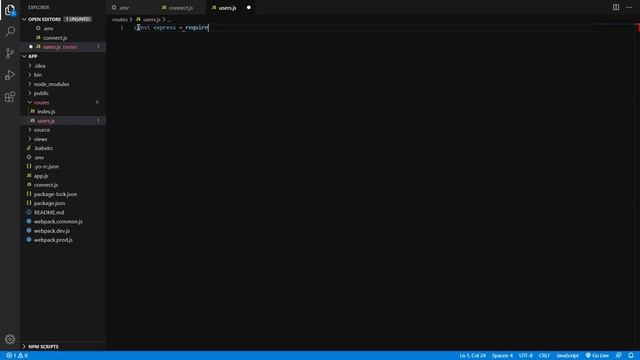The image size is (640, 360).
Task: Change CRLF end-of-line sequence
Action: click(x=544, y=356)
